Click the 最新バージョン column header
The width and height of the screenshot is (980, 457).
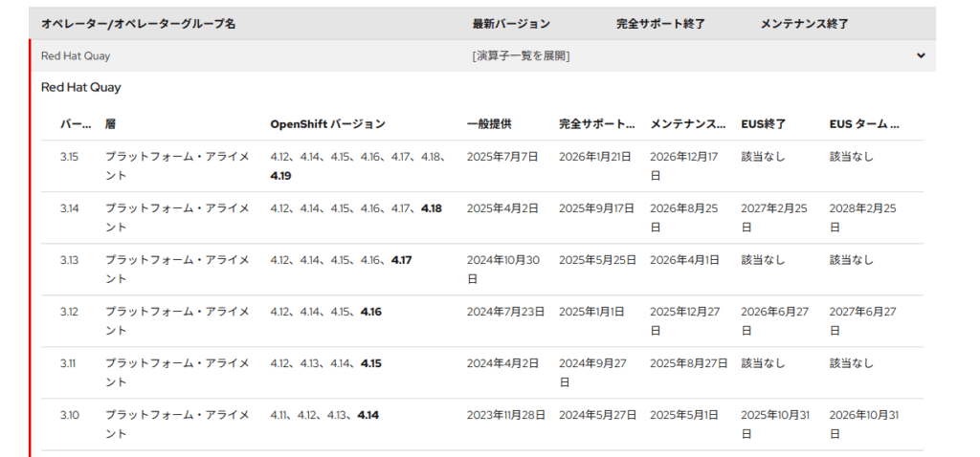(x=511, y=23)
